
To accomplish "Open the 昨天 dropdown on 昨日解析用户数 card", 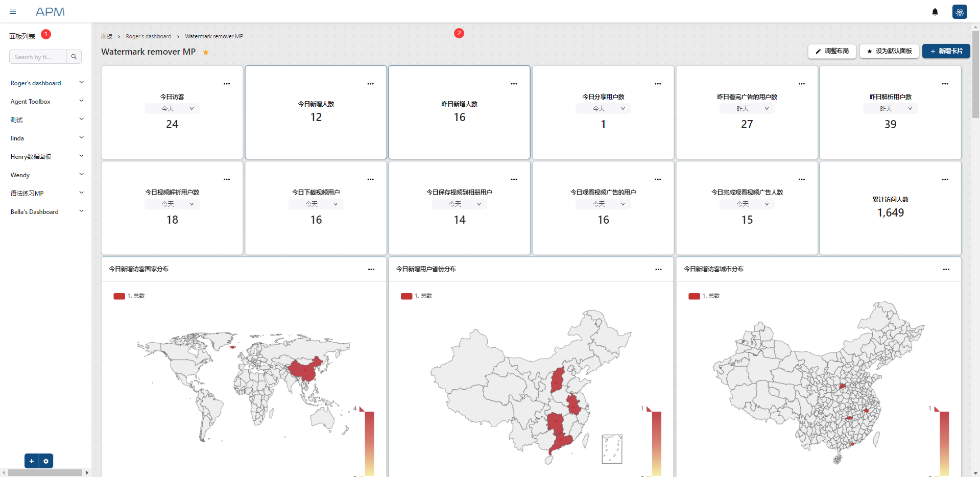I will [890, 108].
